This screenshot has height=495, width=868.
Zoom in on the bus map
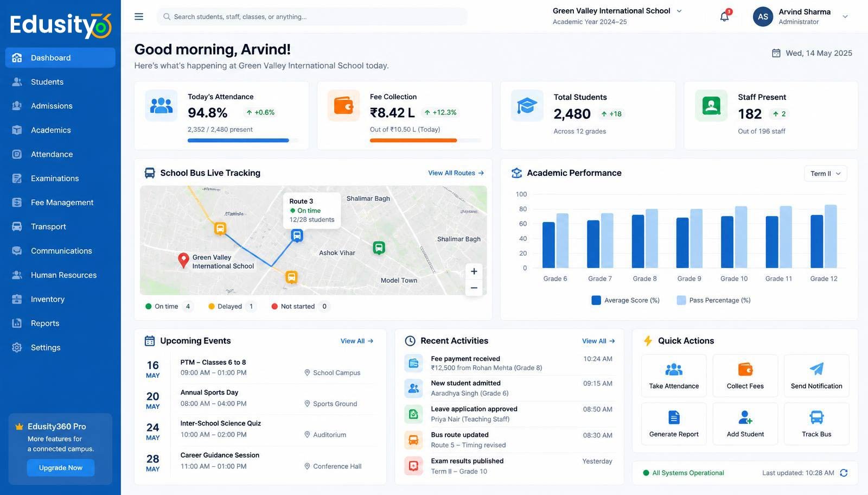[474, 271]
